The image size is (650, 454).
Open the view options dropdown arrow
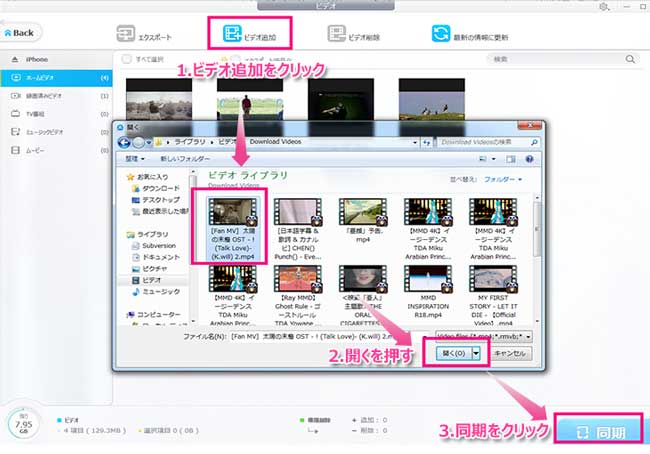pyautogui.click(x=494, y=159)
